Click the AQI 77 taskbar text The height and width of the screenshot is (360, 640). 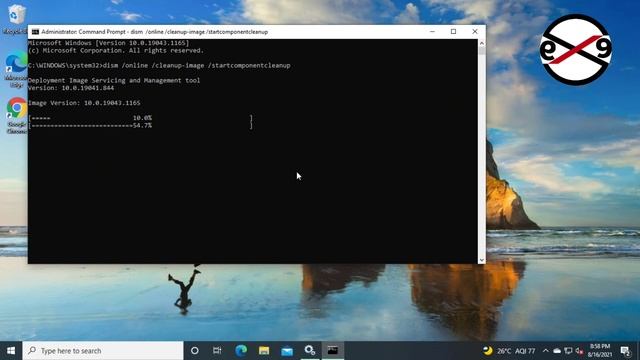coord(525,351)
